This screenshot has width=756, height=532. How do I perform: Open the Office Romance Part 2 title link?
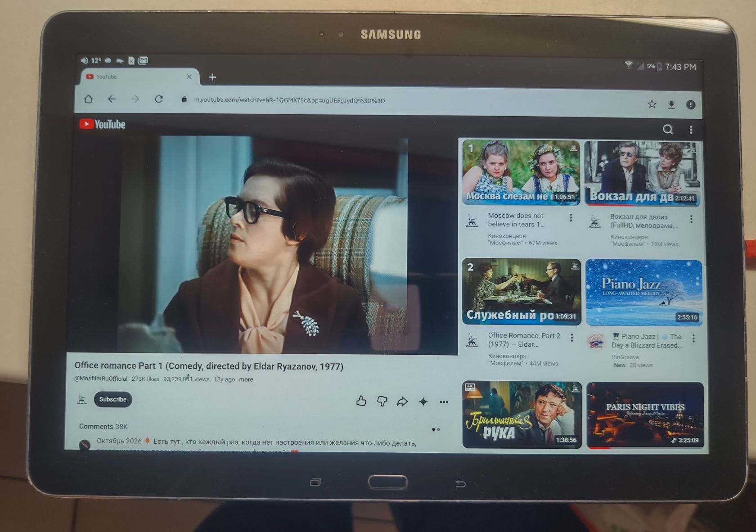click(524, 340)
